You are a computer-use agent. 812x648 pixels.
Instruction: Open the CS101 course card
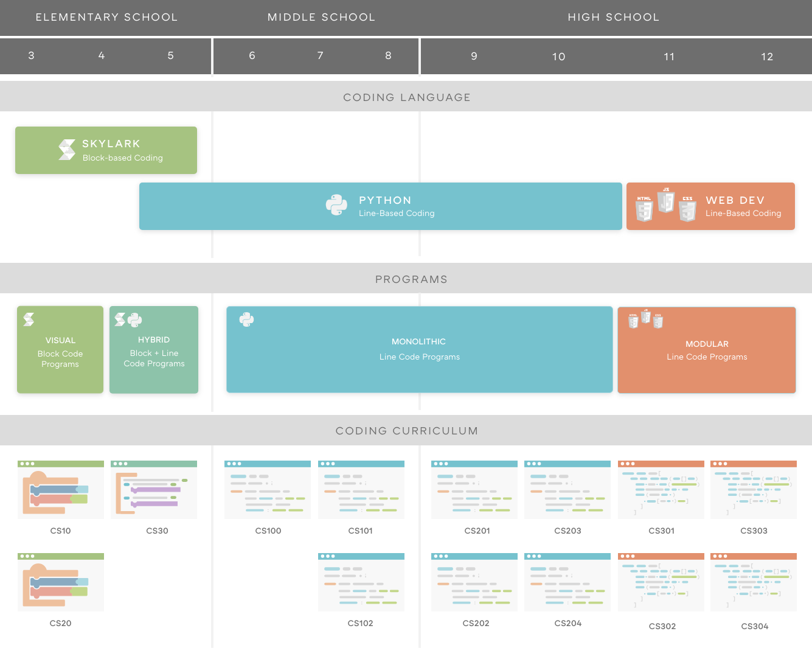[x=361, y=489]
